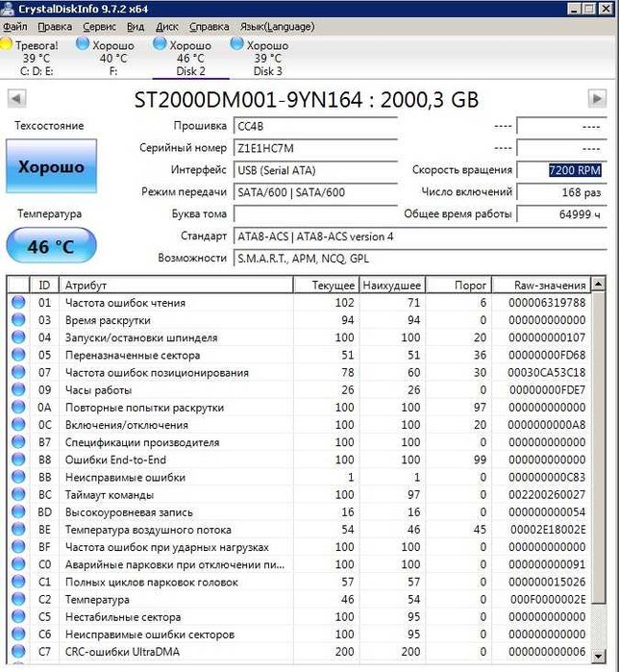Click status icon of row 05 Переназначенные сектора
619x672 pixels.
[18, 355]
